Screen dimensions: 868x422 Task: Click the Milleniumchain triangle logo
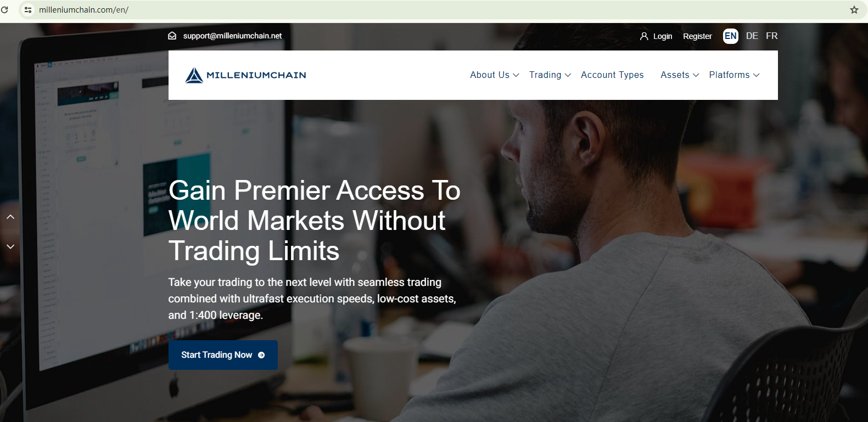click(x=194, y=75)
